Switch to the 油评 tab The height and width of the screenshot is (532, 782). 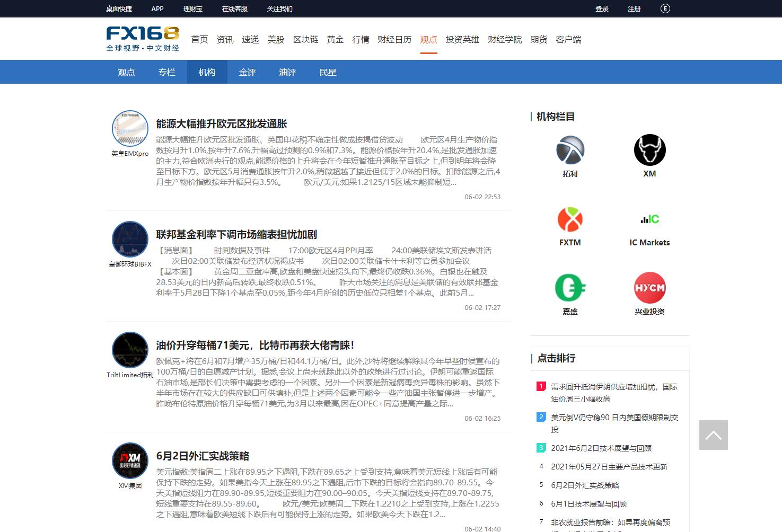click(x=287, y=72)
